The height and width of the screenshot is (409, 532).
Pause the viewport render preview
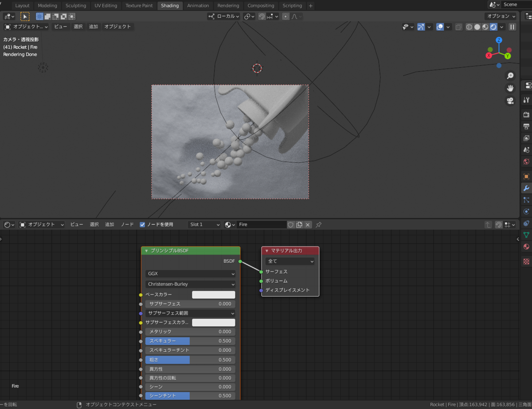pos(512,27)
